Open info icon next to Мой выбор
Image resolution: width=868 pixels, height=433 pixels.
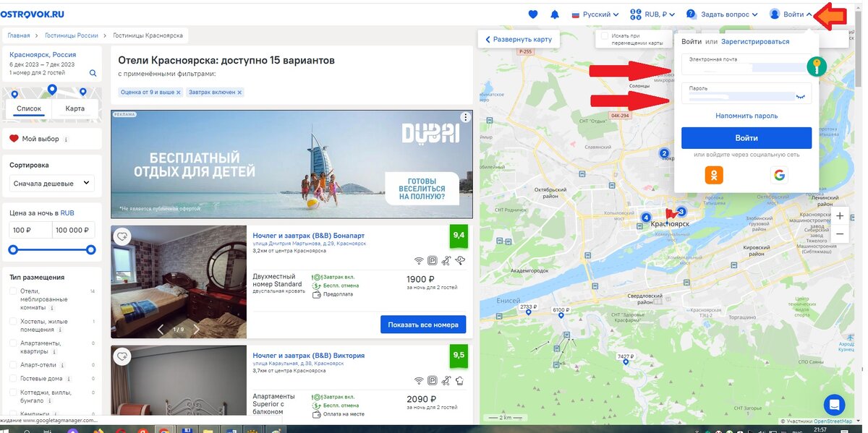tap(67, 140)
